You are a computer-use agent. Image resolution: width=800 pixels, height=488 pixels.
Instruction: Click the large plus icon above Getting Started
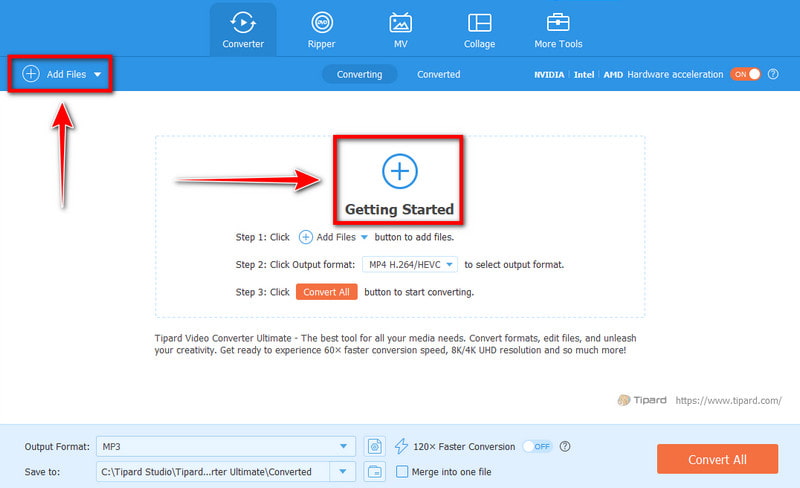pyautogui.click(x=399, y=171)
